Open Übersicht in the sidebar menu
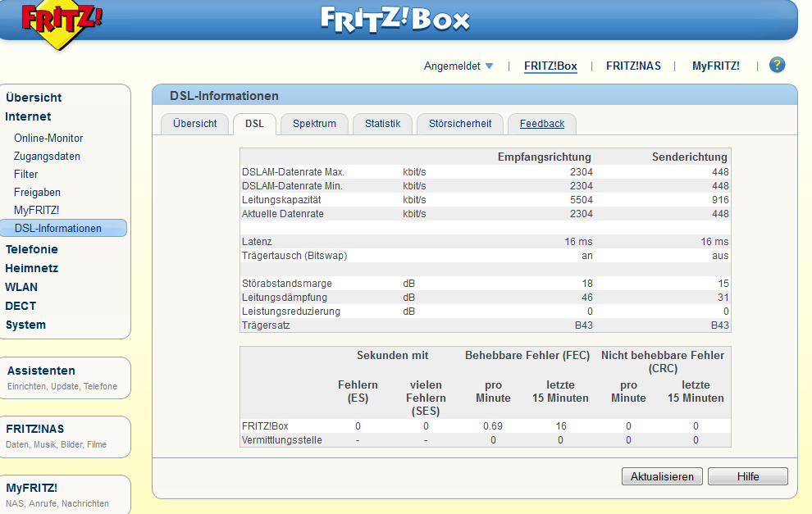The image size is (812, 514). tap(34, 98)
